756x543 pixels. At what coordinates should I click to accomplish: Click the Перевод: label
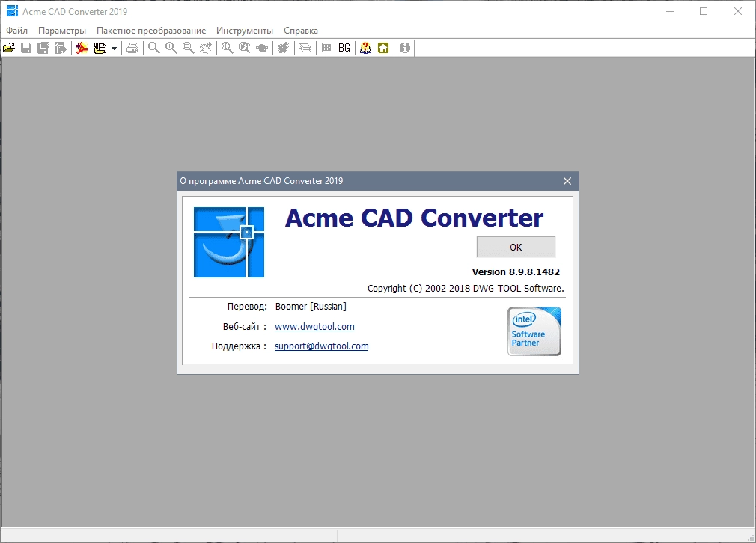pos(247,307)
